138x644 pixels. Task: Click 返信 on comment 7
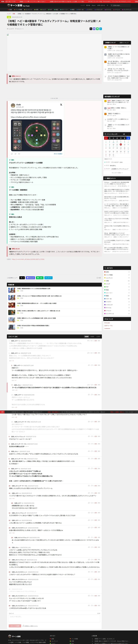click(95, 385)
